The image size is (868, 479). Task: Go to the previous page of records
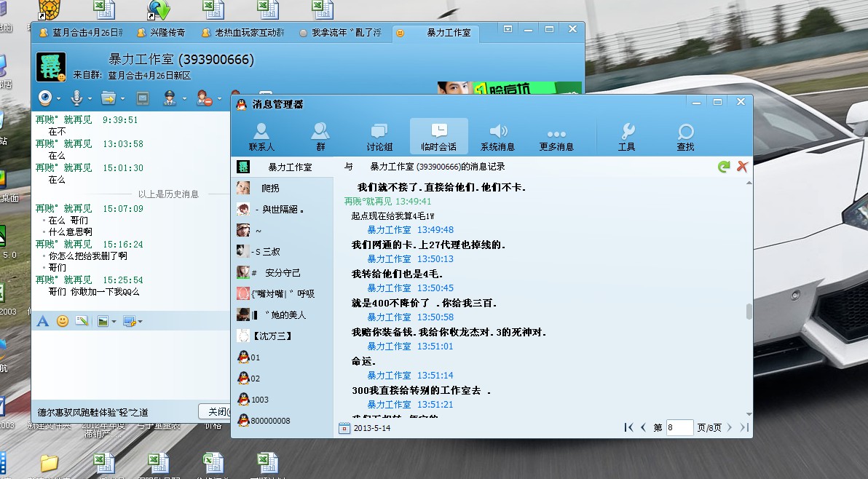(x=643, y=428)
